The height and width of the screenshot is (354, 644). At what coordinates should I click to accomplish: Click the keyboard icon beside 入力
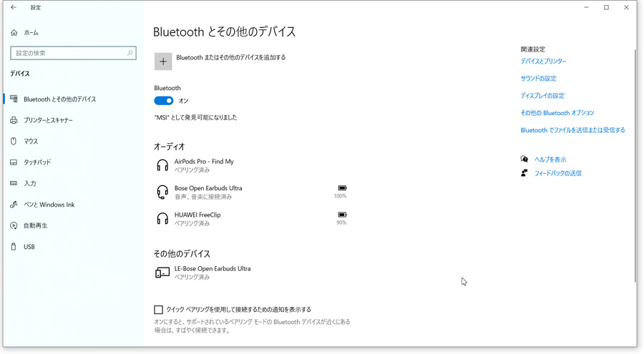(x=14, y=183)
